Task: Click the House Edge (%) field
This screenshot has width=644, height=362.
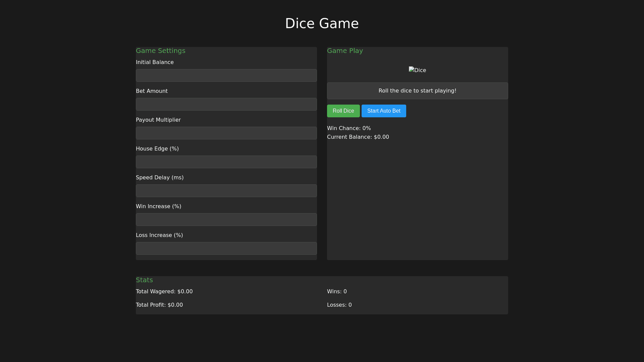Action: (x=226, y=162)
